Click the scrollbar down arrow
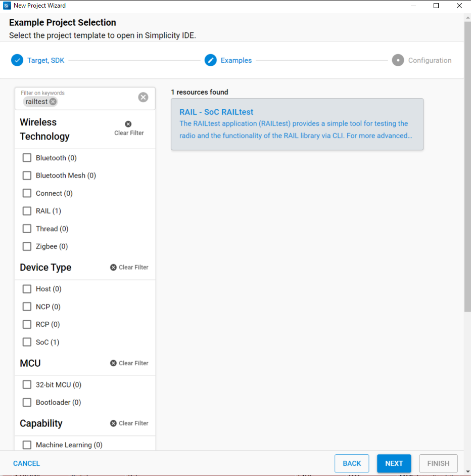Image resolution: width=471 pixels, height=476 pixels. [467, 471]
